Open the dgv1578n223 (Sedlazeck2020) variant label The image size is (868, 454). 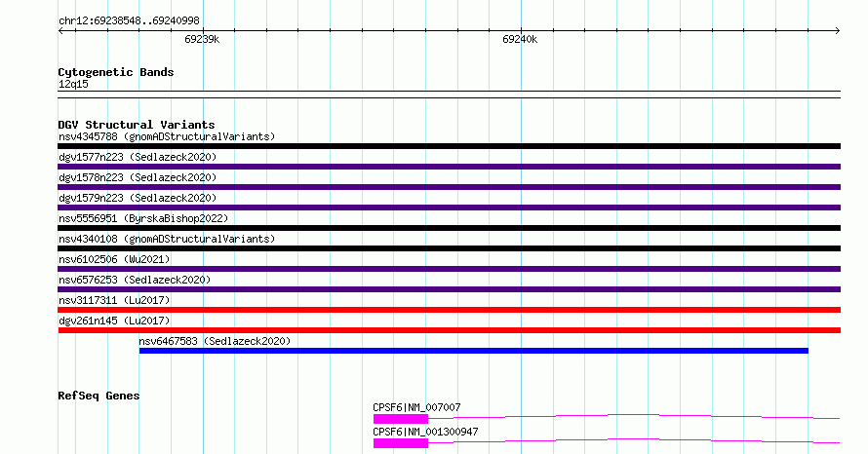click(x=138, y=177)
